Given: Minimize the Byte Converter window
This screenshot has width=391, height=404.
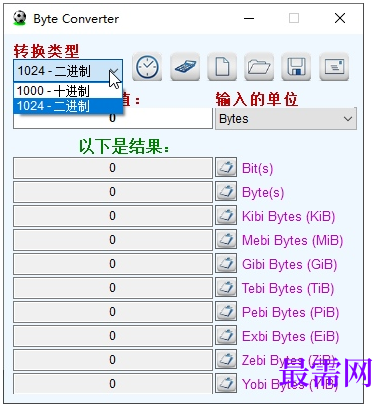Looking at the screenshot, I should [x=249, y=18].
